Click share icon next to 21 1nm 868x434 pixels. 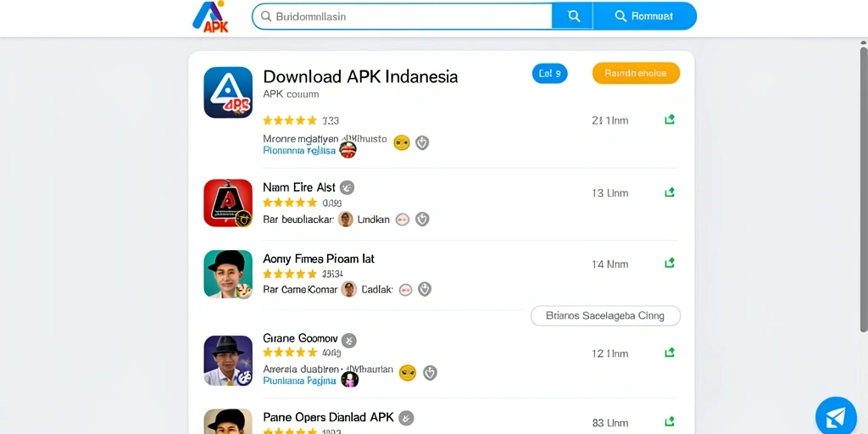pyautogui.click(x=670, y=120)
